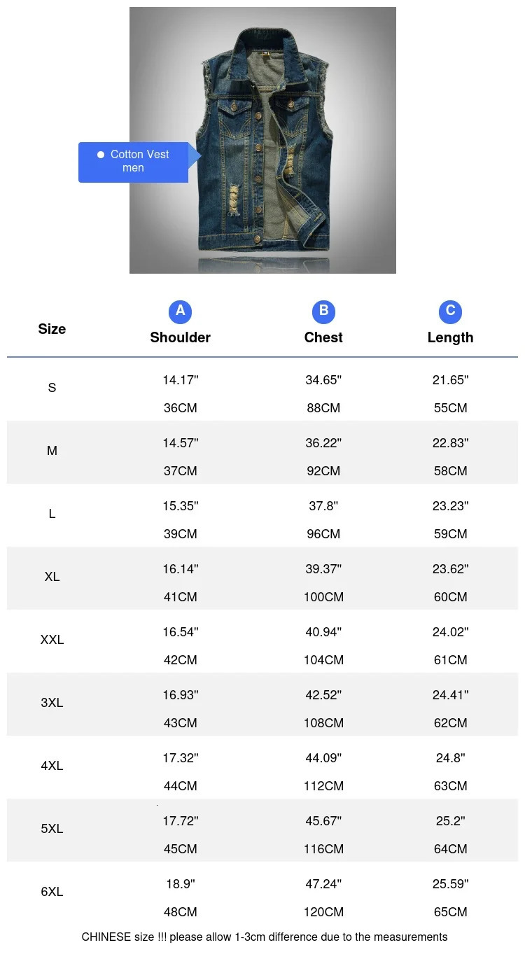Click the Size column header
The height and width of the screenshot is (980, 525).
pos(52,329)
